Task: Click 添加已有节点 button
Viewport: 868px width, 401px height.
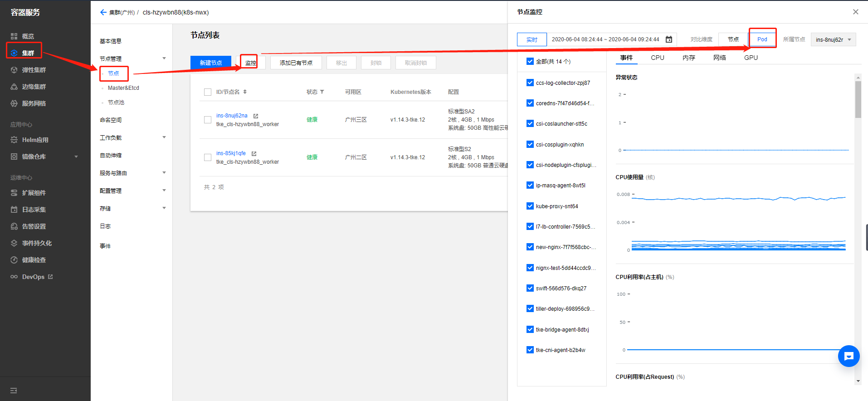Action: pyautogui.click(x=296, y=63)
